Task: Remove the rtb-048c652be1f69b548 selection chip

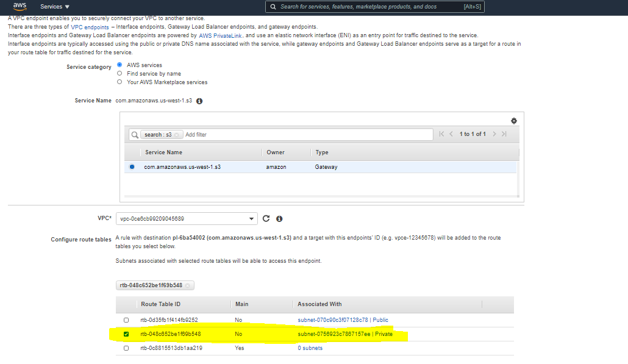Action: 187,285
